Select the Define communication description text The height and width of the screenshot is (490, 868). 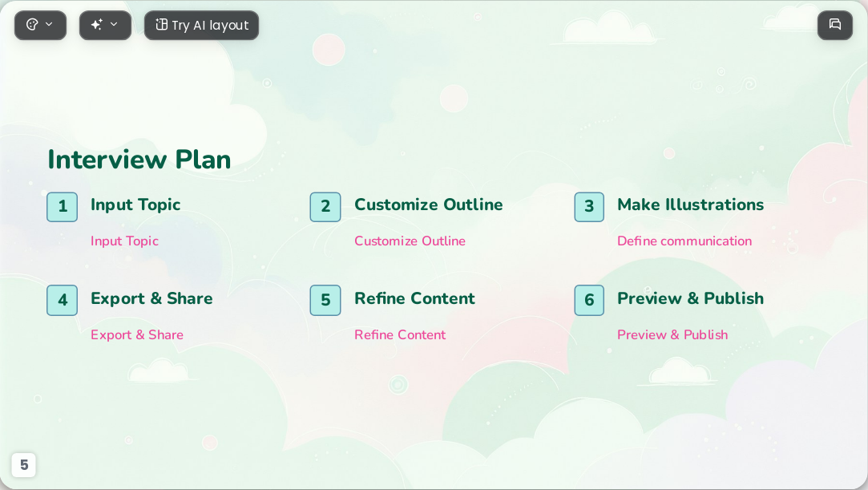[684, 241]
